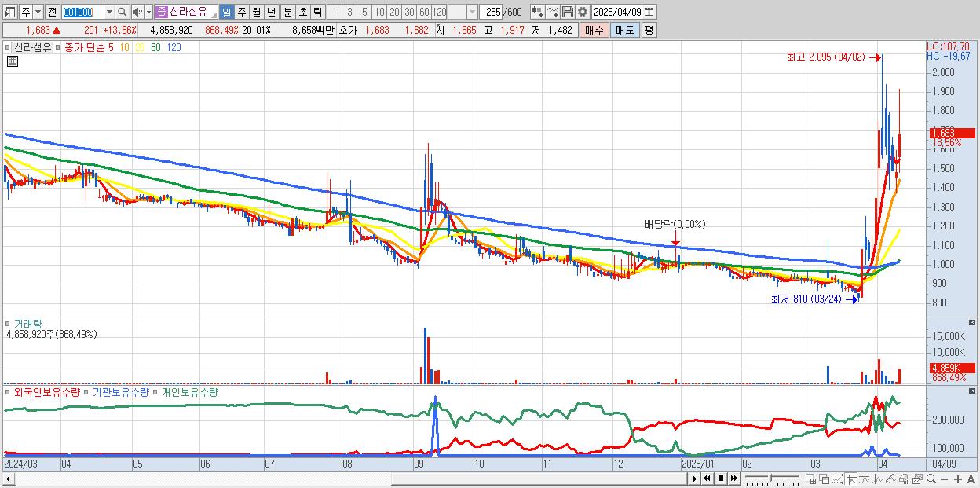Select the 일 daily period toggle
The image size is (980, 488).
(226, 12)
